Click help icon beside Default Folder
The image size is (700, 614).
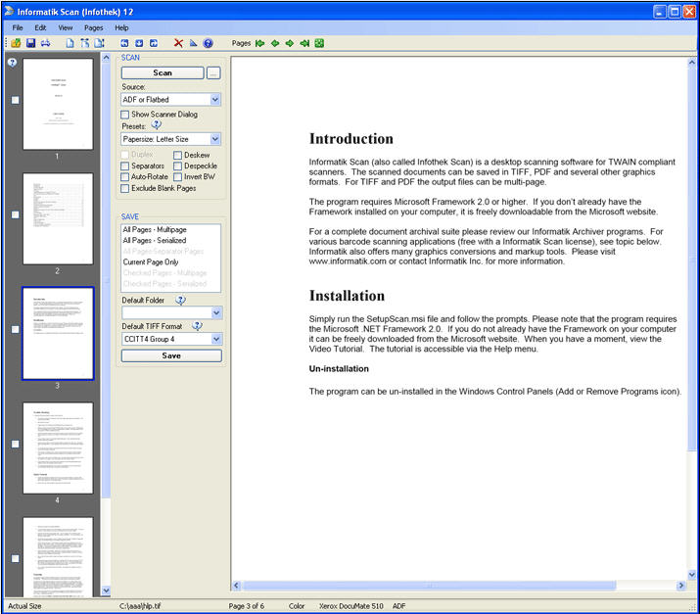coord(180,300)
